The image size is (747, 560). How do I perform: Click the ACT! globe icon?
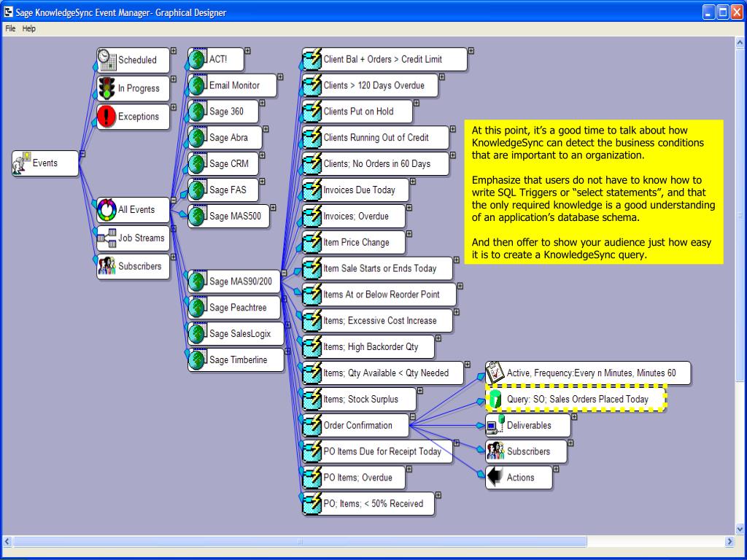197,59
